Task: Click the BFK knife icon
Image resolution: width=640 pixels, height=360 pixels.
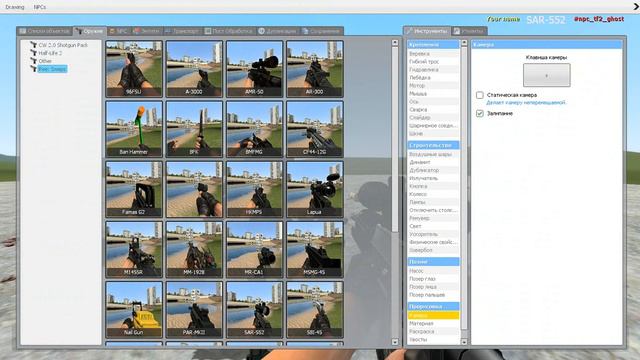Action: click(x=194, y=129)
